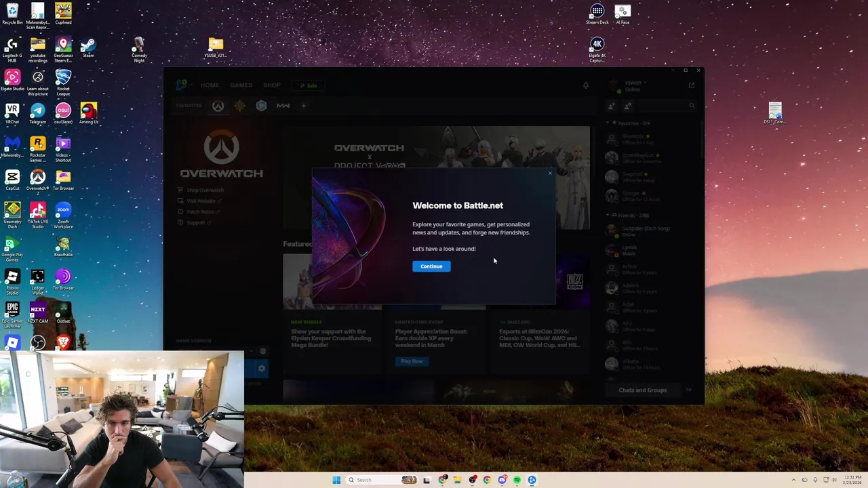The height and width of the screenshot is (488, 868).
Task: Collapse the Favorites friends group
Action: [x=608, y=123]
